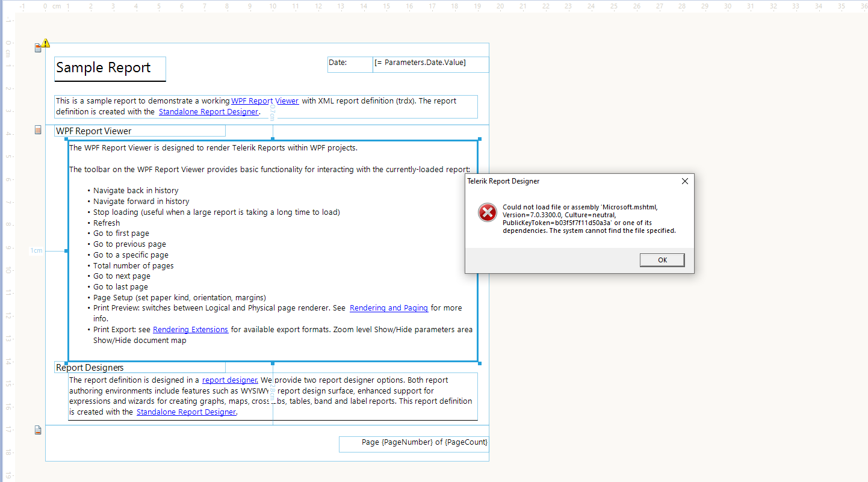868x482 pixels.
Task: Select the "Report Designers" section heading
Action: (x=140, y=368)
